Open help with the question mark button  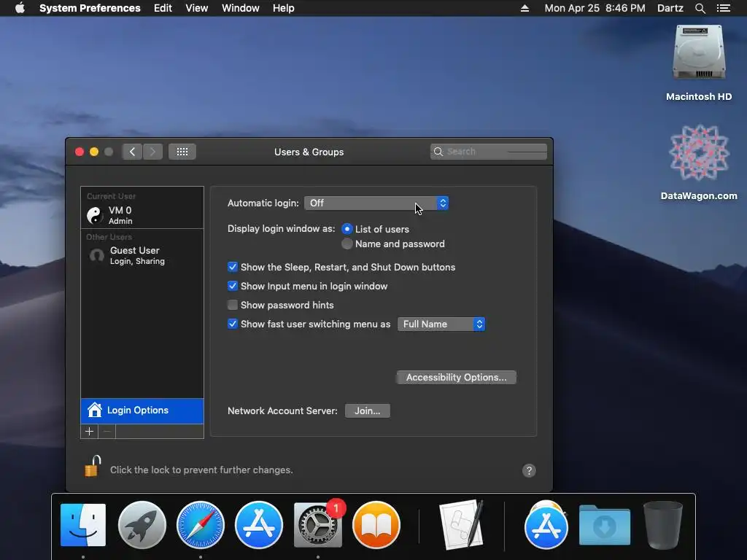click(x=529, y=470)
